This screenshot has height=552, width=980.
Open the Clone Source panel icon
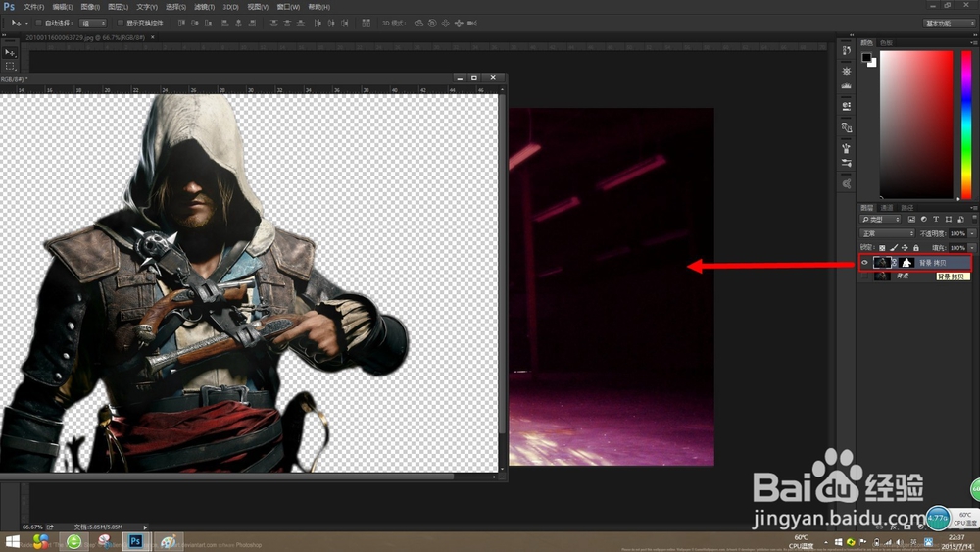click(847, 127)
